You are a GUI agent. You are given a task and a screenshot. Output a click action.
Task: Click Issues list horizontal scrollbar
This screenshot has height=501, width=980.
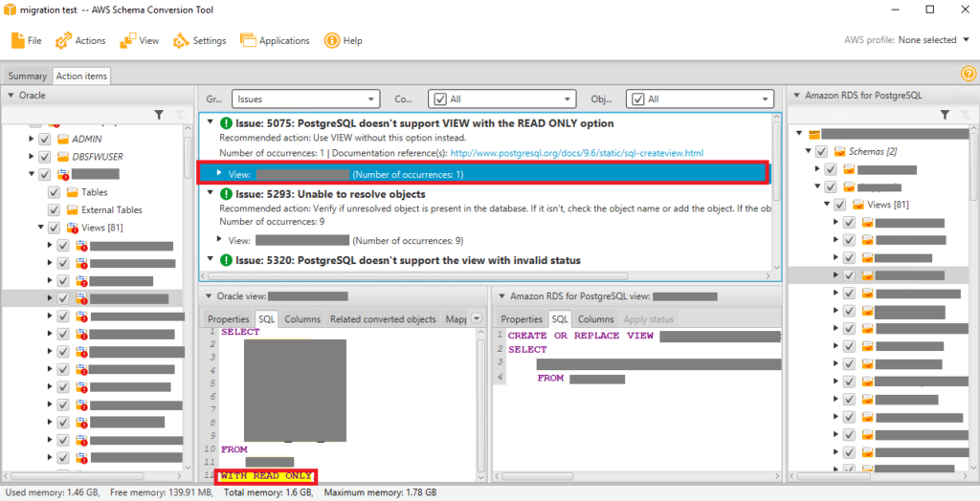tap(417, 275)
